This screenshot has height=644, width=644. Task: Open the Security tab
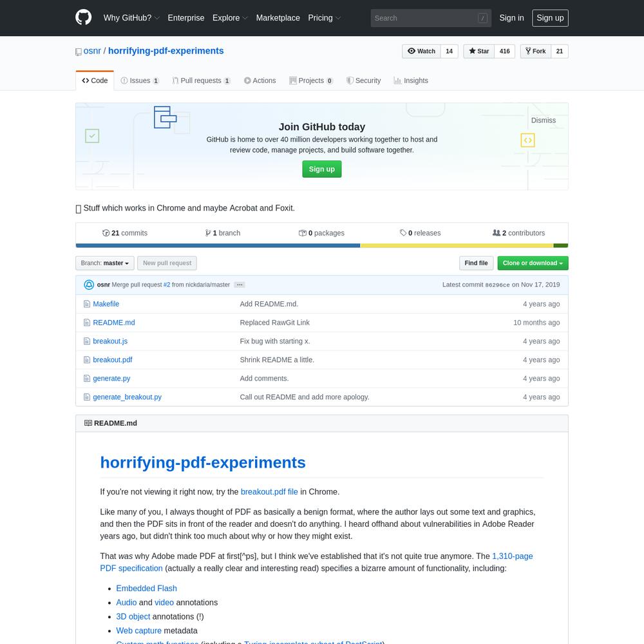(x=363, y=80)
